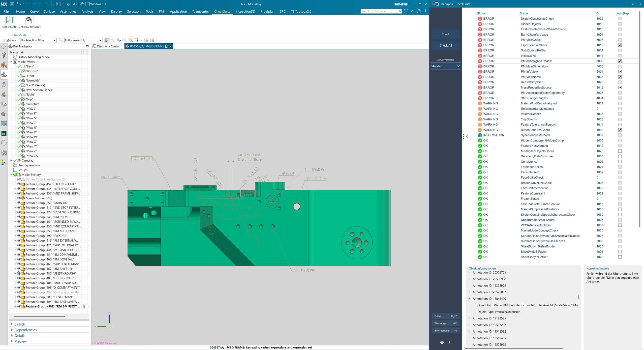644x350 pixels.
Task: Enable AutoRep checkbox for SheetMetalKFactor
Action: click(620, 252)
